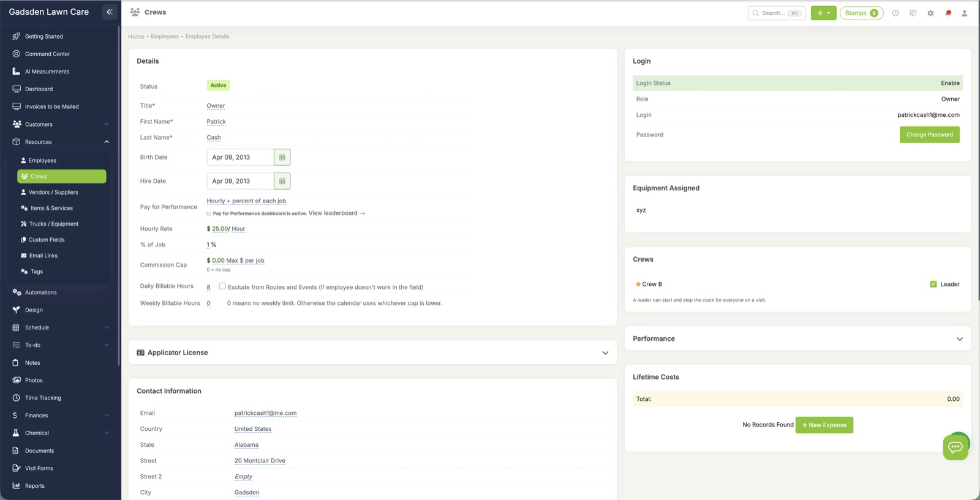Viewport: 980px width, 500px height.
Task: Click the New Expense button
Action: [824, 425]
